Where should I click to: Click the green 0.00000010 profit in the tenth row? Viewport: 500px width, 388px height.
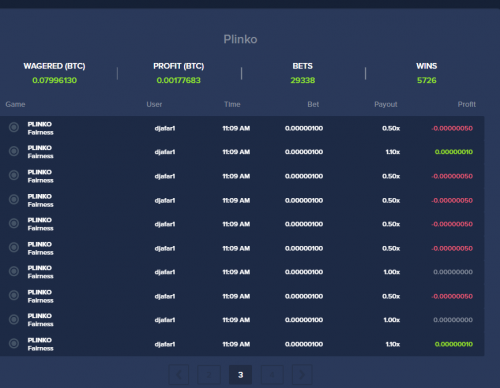tap(454, 344)
